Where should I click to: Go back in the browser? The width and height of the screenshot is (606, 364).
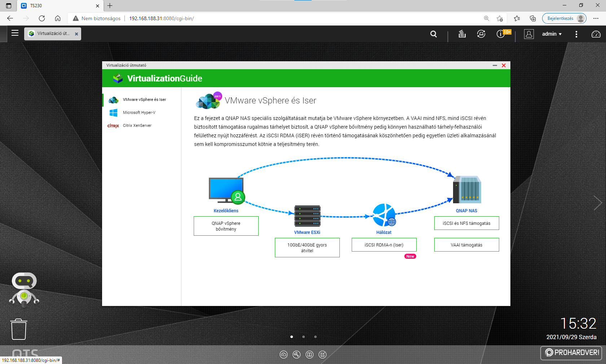(x=10, y=18)
